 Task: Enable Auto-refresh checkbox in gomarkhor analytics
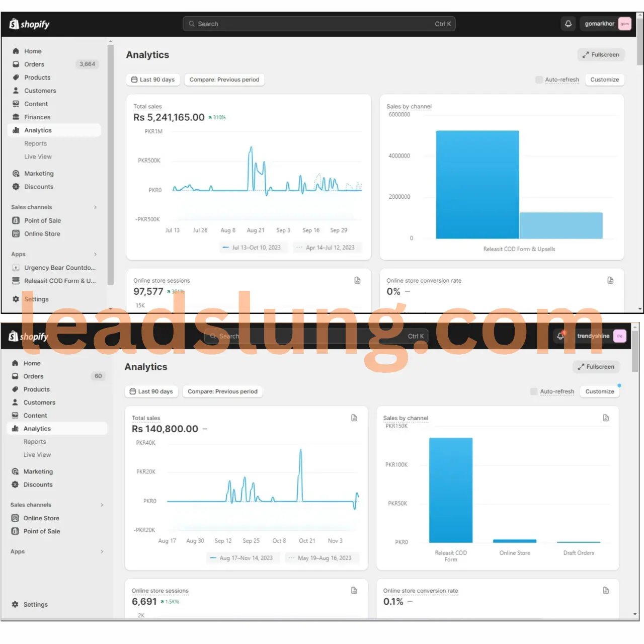(539, 79)
